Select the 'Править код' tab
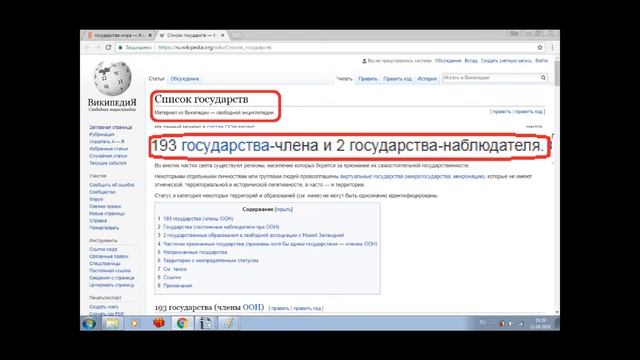The width and height of the screenshot is (640, 360). click(x=398, y=79)
